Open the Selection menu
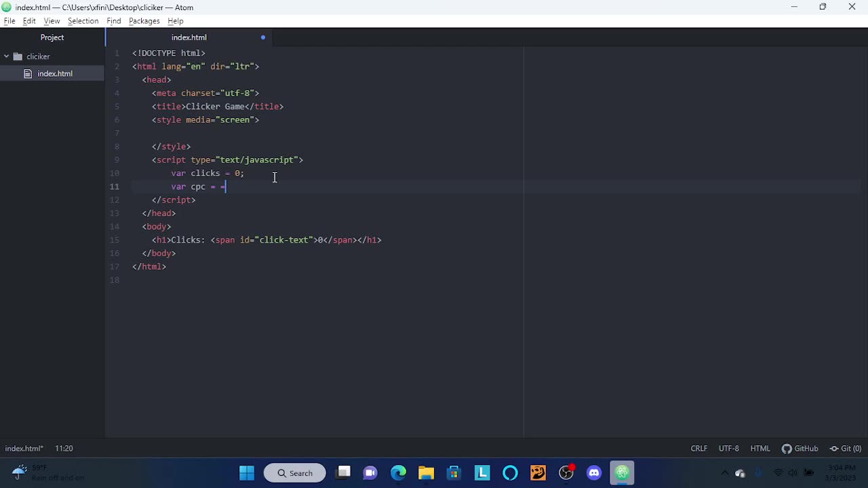Screen dimensions: 868x488 83,21
